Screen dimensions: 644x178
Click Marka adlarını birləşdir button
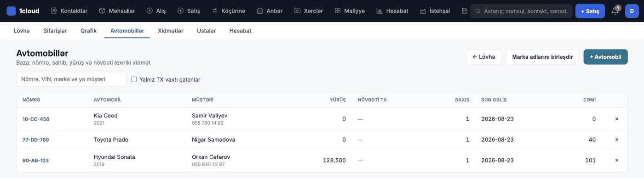[542, 57]
